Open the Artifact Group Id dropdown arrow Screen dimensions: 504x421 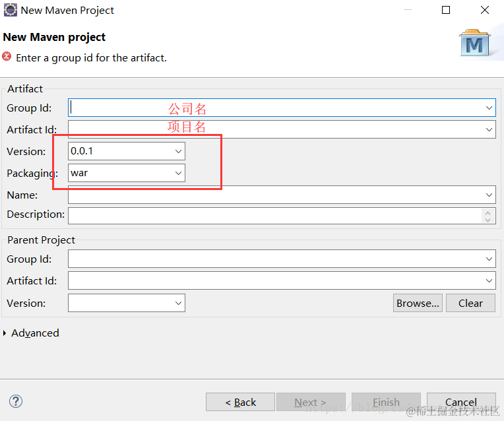(489, 108)
